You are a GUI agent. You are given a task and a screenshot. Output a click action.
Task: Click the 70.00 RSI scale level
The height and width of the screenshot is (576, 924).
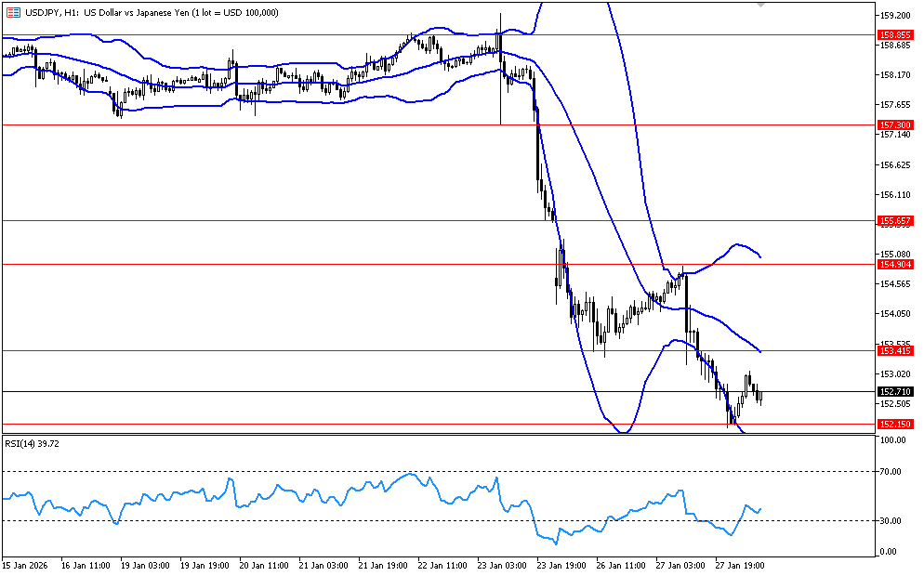point(891,472)
